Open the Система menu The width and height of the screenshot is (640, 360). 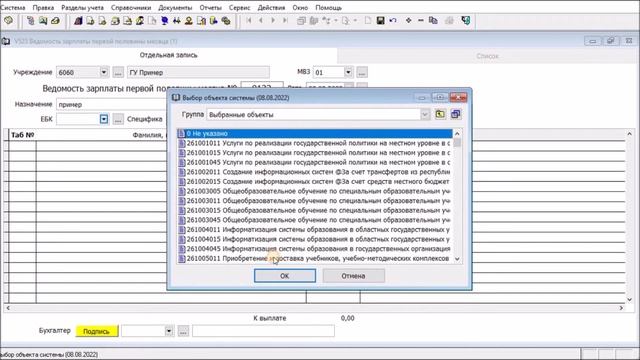(x=12, y=7)
